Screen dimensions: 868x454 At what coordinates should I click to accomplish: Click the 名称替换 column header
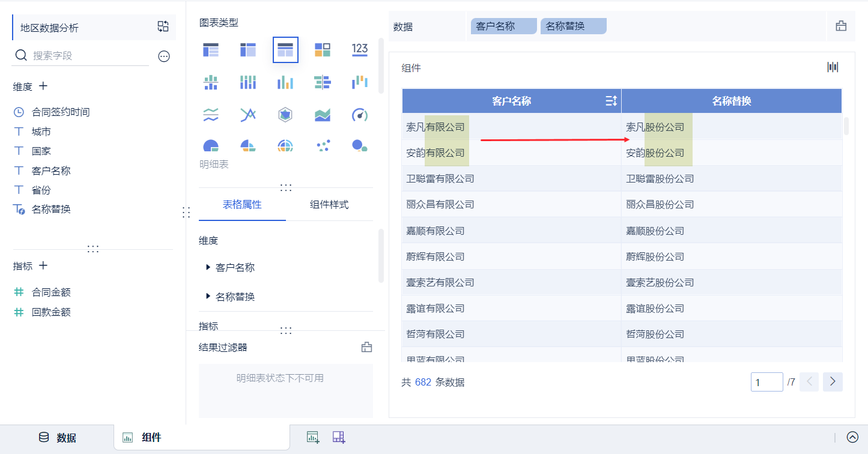[x=732, y=101]
